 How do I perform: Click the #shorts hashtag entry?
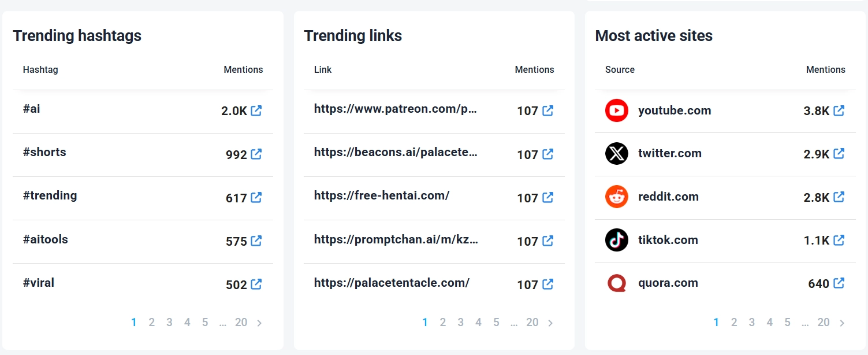(44, 152)
